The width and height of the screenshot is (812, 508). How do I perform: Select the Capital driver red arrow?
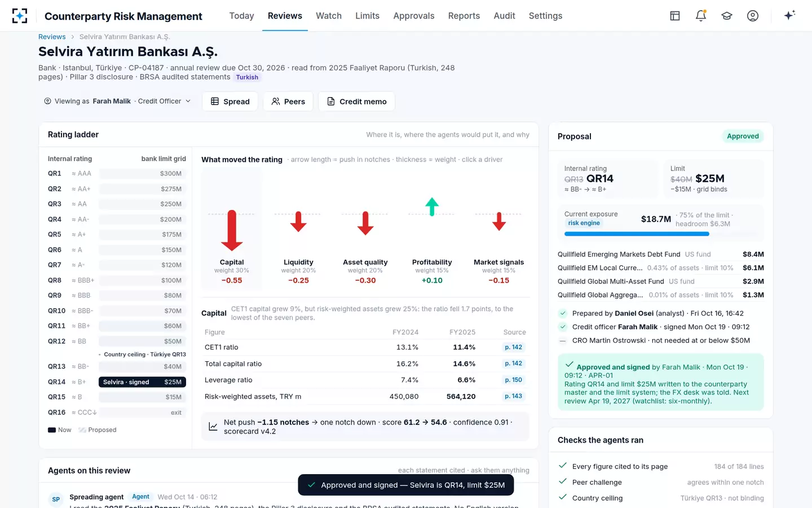pyautogui.click(x=232, y=230)
